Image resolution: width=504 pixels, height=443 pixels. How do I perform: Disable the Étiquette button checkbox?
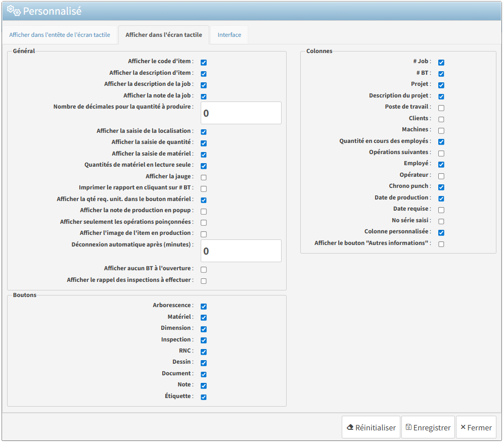[x=204, y=397]
